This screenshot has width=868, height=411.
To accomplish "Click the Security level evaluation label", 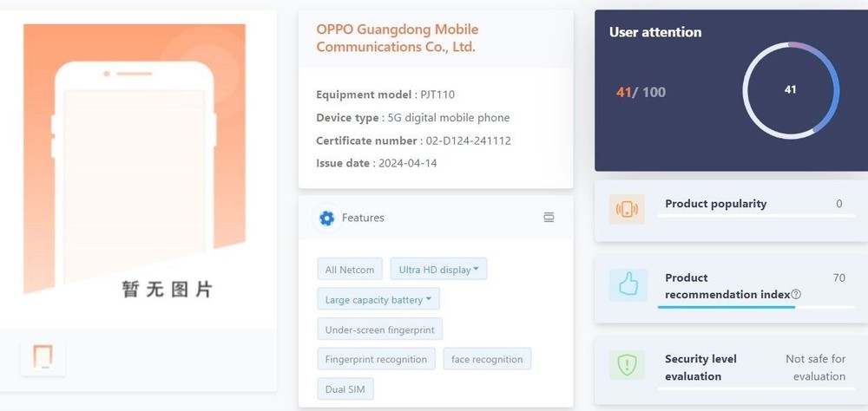I will (700, 368).
